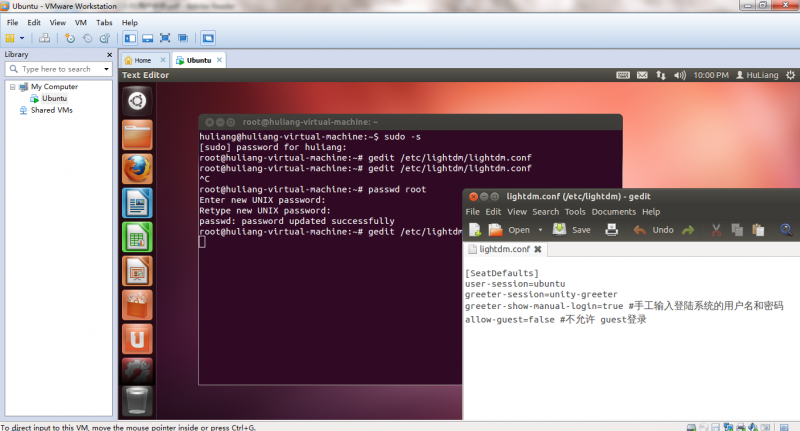Close the VMware Home tab

163,60
